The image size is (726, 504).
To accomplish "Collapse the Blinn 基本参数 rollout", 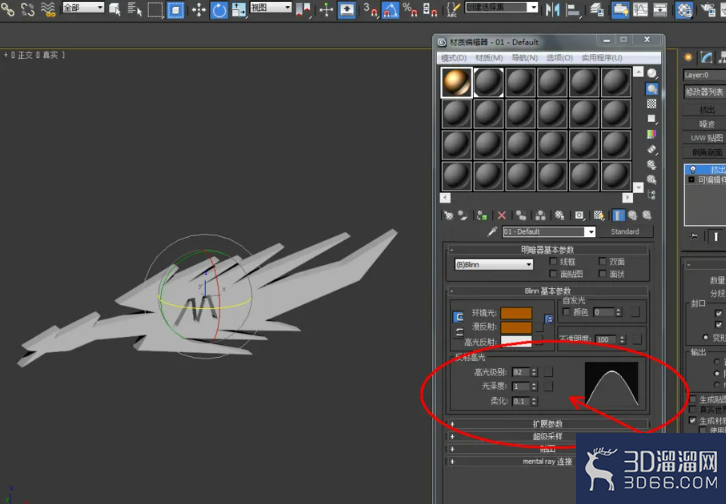I will (548, 291).
